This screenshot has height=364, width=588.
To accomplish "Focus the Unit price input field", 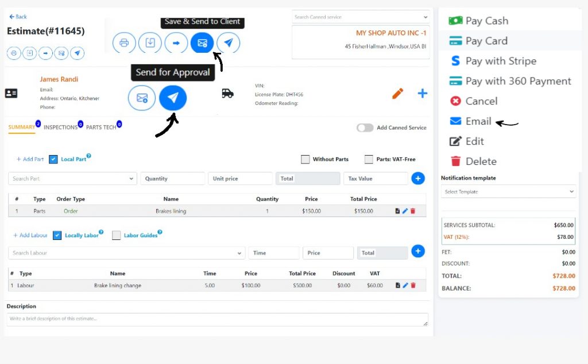I will point(240,179).
